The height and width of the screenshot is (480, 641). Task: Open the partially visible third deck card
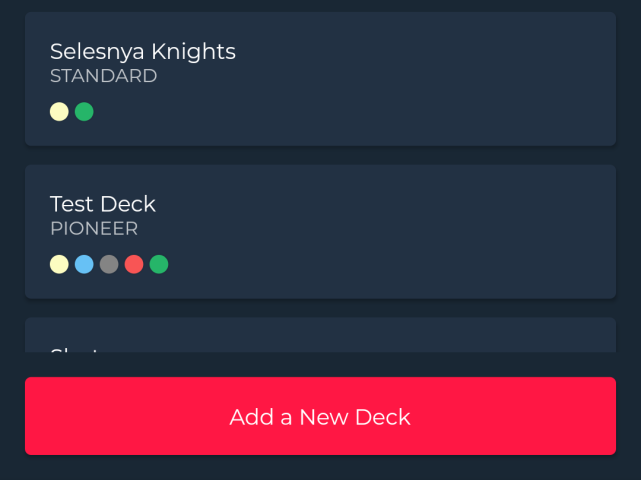pos(320,336)
